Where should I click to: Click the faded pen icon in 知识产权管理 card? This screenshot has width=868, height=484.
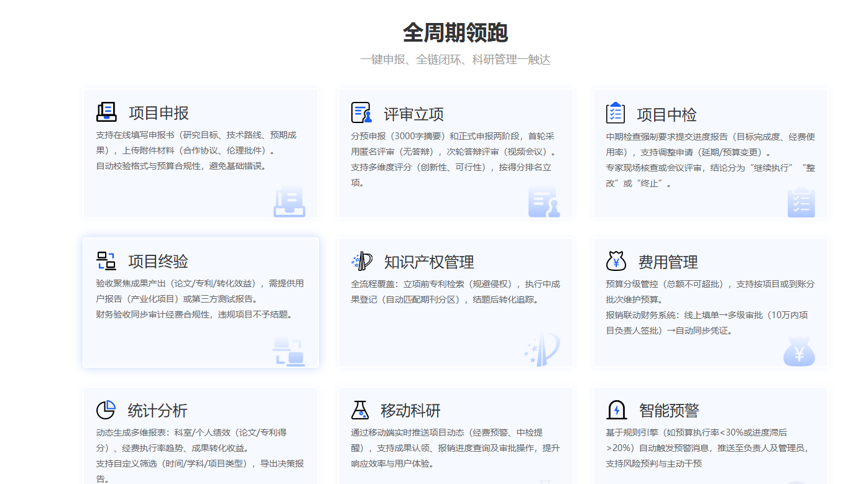[542, 349]
